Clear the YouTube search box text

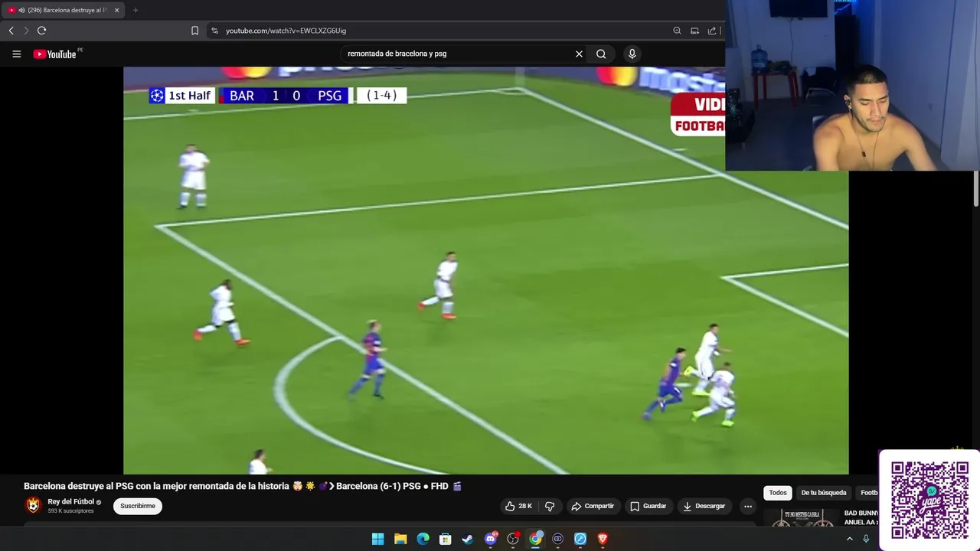[579, 54]
